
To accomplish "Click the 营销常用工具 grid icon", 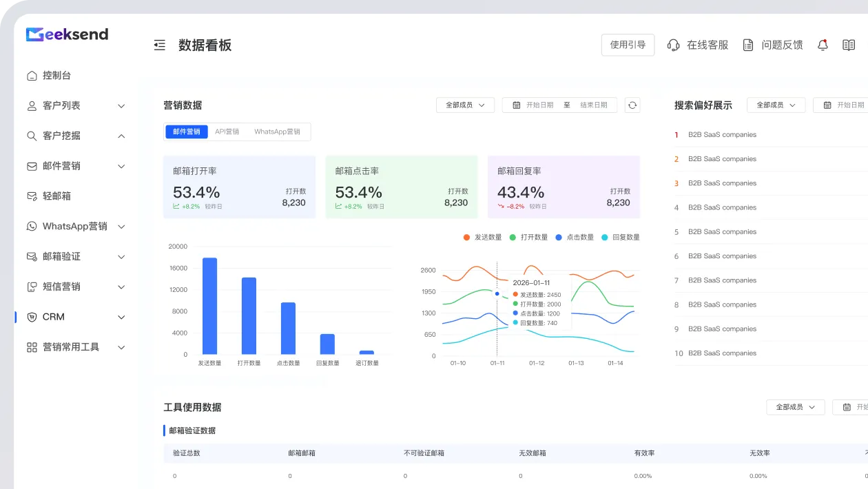I will point(32,348).
